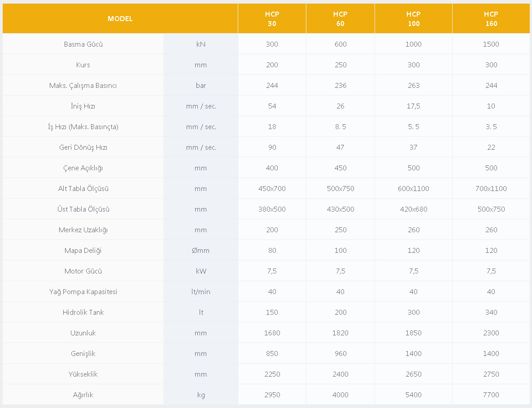Click the Basma Gücü row label
The width and height of the screenshot is (532, 408).
pyautogui.click(x=83, y=44)
